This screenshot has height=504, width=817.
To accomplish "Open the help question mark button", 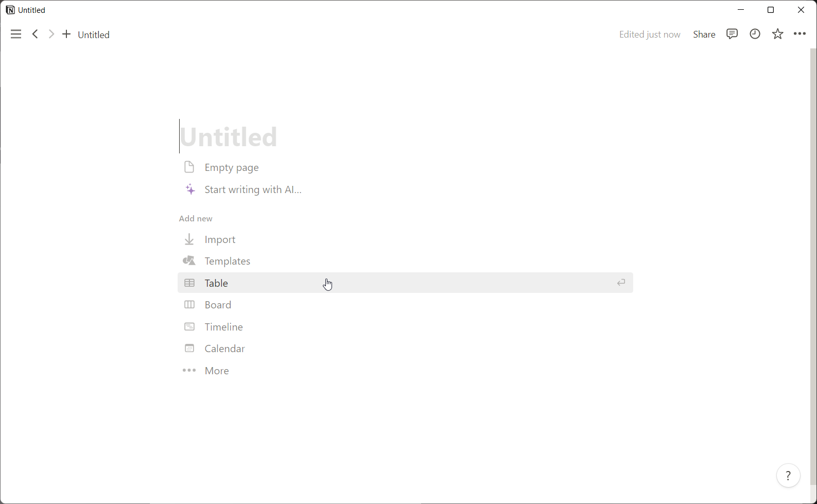I will 788,476.
